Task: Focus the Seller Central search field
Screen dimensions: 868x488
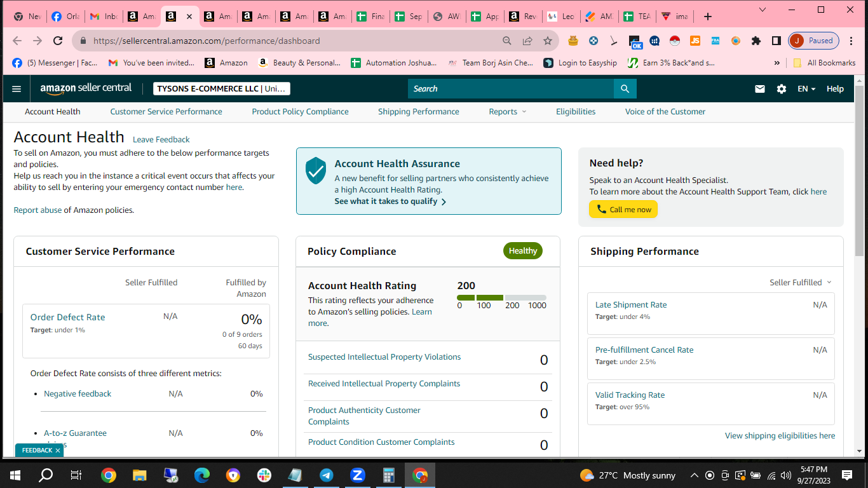Action: click(x=511, y=89)
